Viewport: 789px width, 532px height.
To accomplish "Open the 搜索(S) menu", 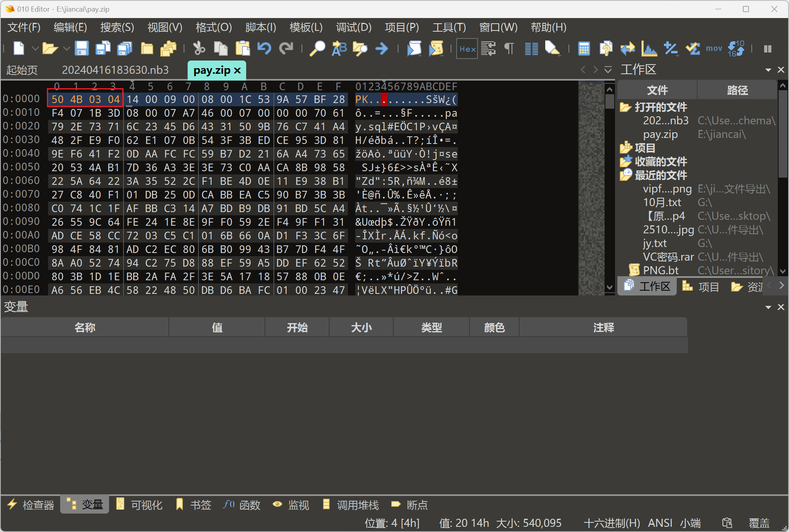I will [x=117, y=27].
